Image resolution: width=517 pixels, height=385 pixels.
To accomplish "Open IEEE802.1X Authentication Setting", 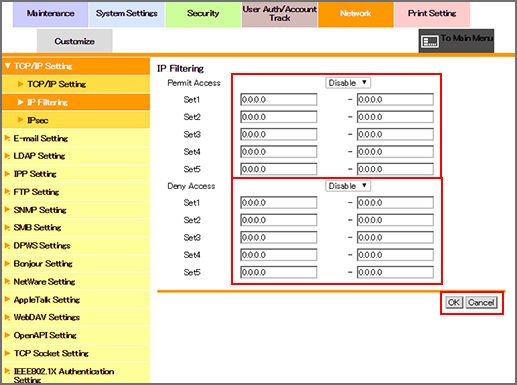I will pos(76,373).
